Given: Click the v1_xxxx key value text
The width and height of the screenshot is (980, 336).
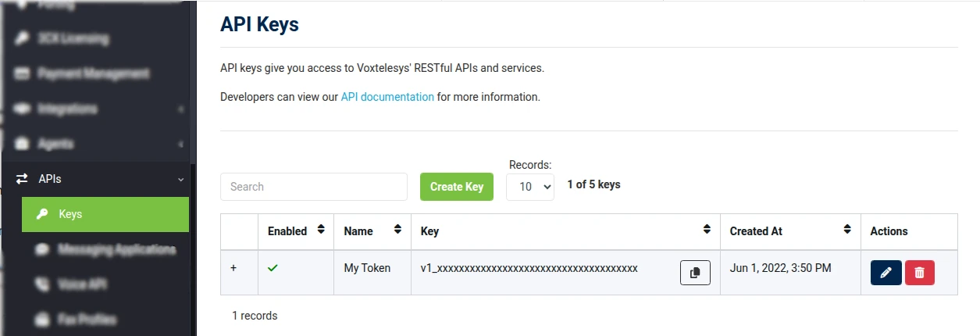Looking at the screenshot, I should tap(529, 268).
